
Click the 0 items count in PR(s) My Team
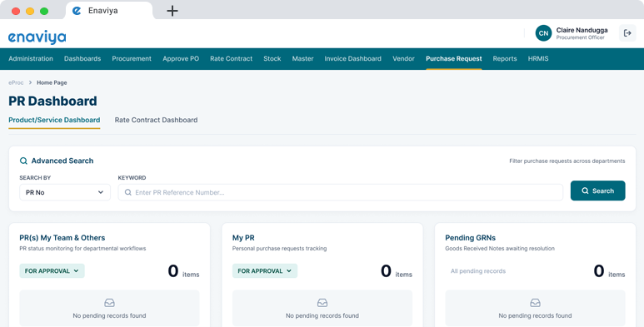click(x=183, y=271)
